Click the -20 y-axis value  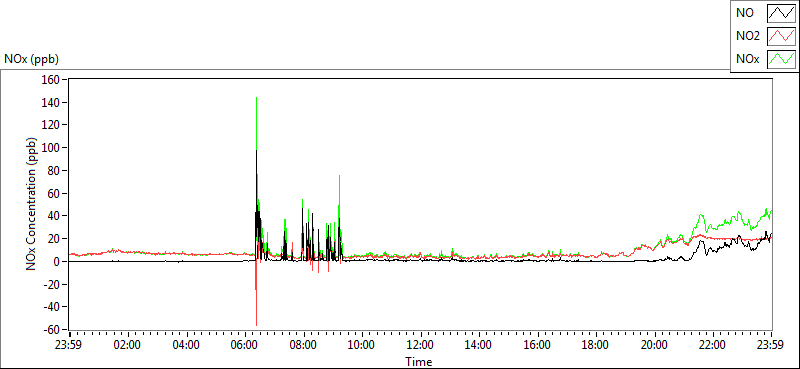click(x=53, y=284)
